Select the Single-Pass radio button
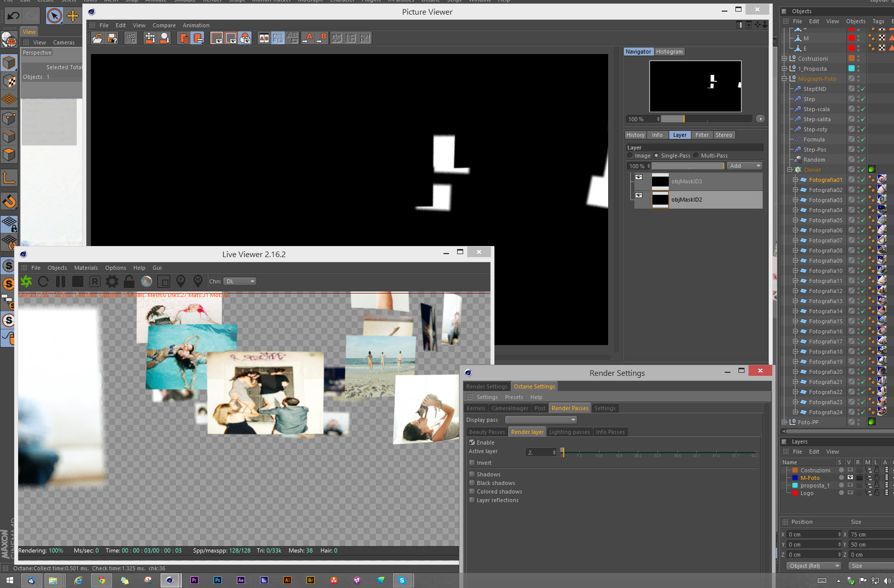This screenshot has height=588, width=894. click(x=656, y=156)
